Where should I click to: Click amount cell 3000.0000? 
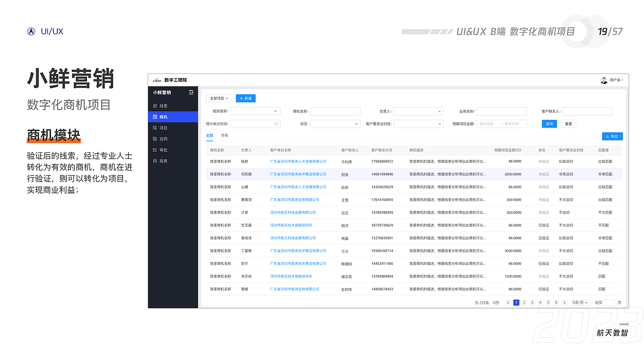coord(513,251)
